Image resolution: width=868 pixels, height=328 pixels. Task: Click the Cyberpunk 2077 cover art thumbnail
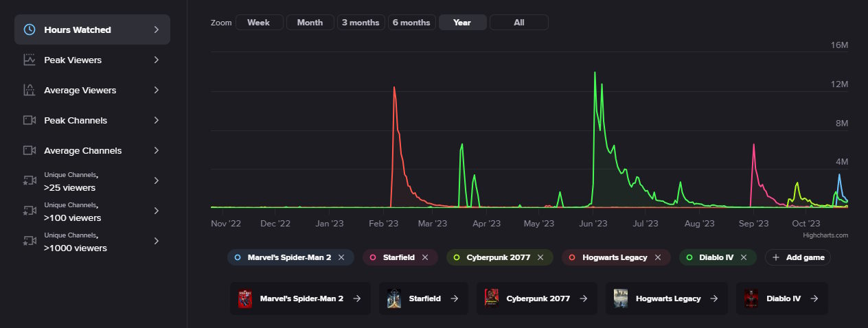[x=492, y=298]
